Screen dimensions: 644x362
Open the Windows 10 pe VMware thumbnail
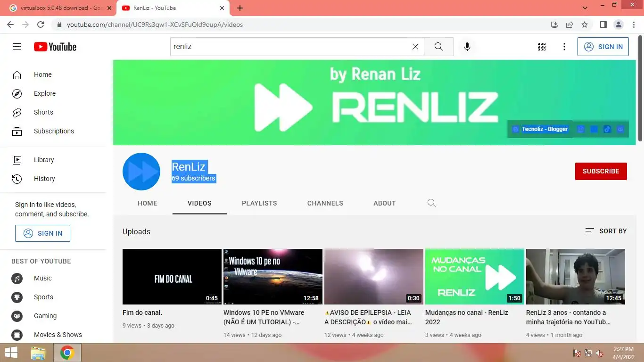coord(273,277)
